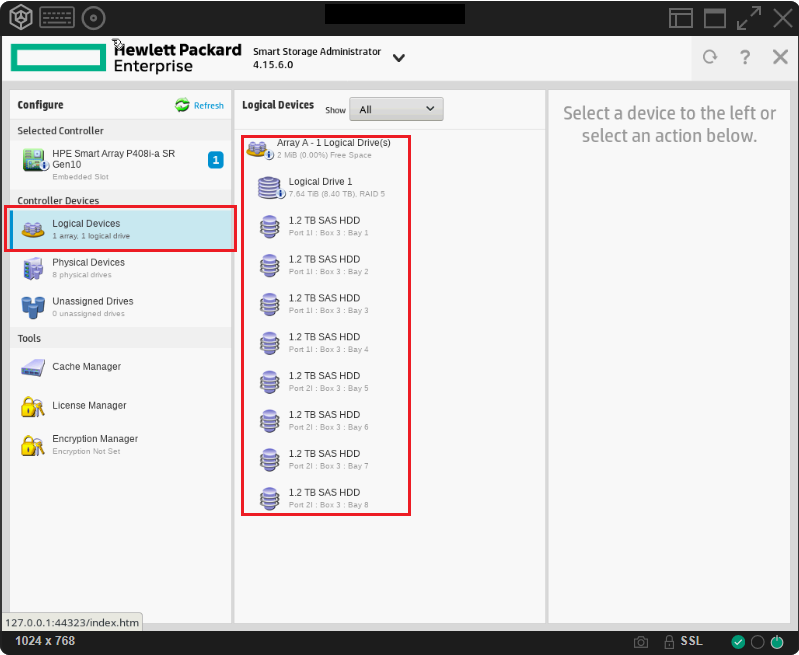Click the disk icon for Bay 8 drive
Image resolution: width=799 pixels, height=655 pixels.
click(x=270, y=498)
